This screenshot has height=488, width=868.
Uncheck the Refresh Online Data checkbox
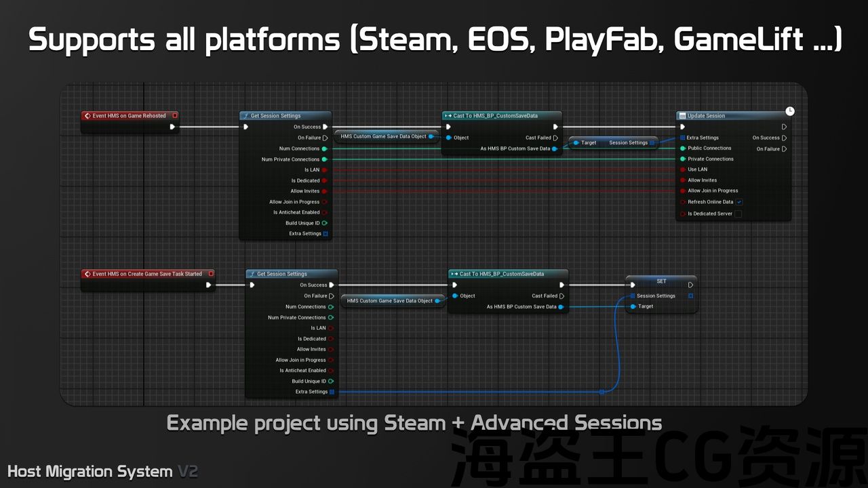pos(739,202)
